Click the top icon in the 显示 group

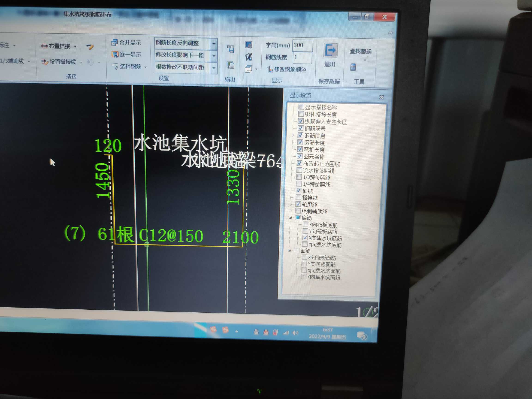pyautogui.click(x=249, y=45)
